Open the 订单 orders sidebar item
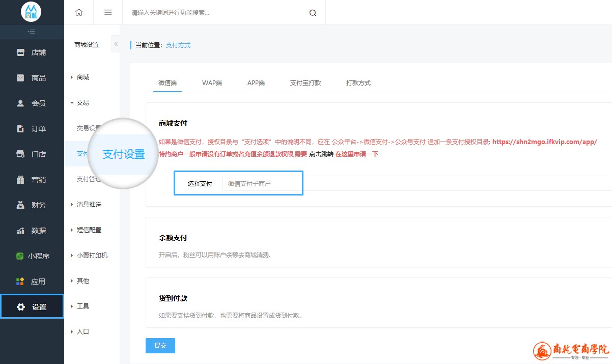This screenshot has width=612, height=364. [x=32, y=129]
